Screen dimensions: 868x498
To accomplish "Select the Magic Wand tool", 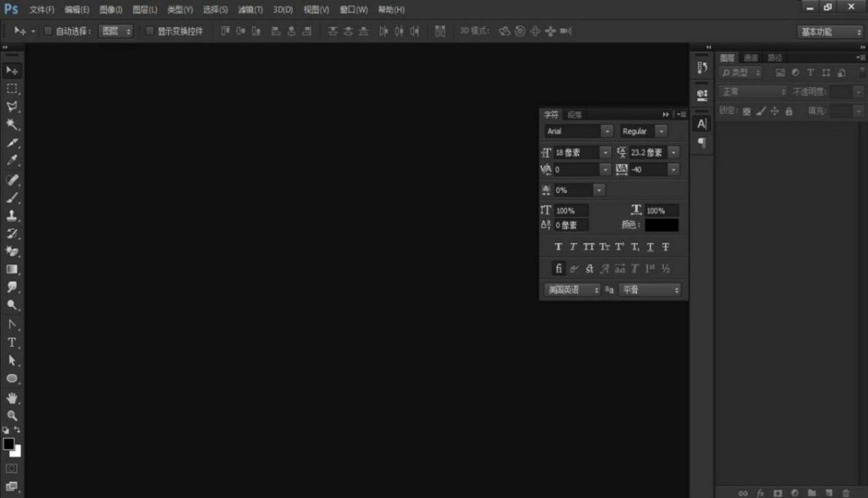I will point(12,124).
